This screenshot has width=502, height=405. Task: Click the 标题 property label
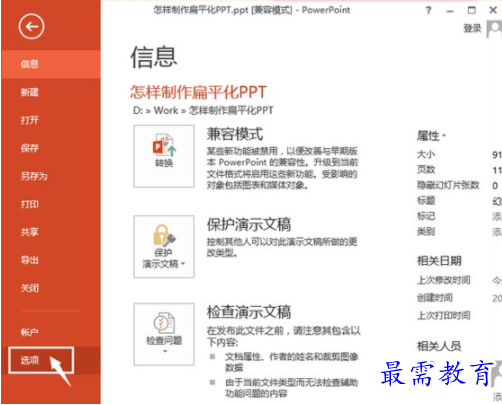(x=426, y=200)
